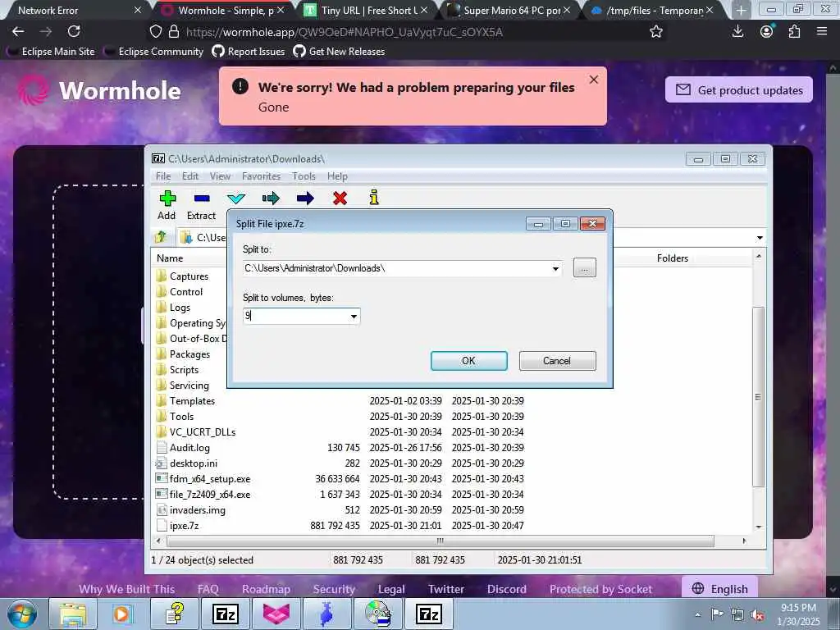Click the browser back arrow
Viewport: 840px width, 630px height.
point(18,32)
